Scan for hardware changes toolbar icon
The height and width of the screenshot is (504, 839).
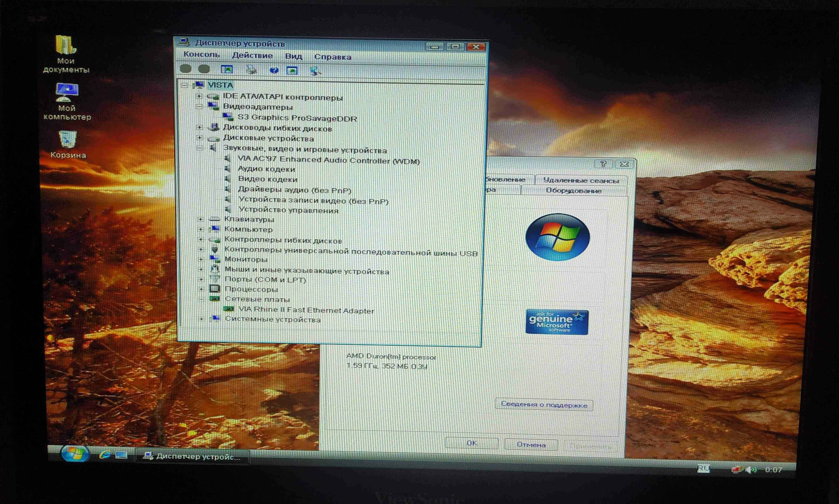[x=316, y=71]
